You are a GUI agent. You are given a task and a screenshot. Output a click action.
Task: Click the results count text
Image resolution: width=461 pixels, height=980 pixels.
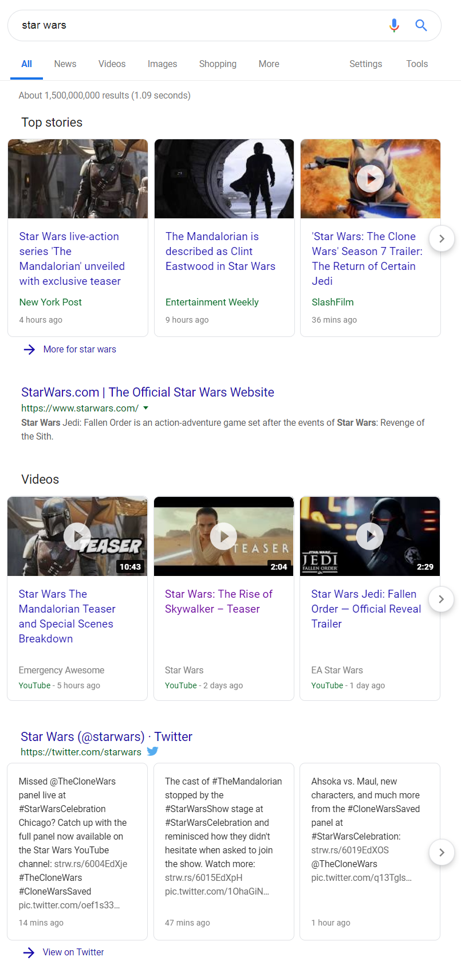point(105,96)
